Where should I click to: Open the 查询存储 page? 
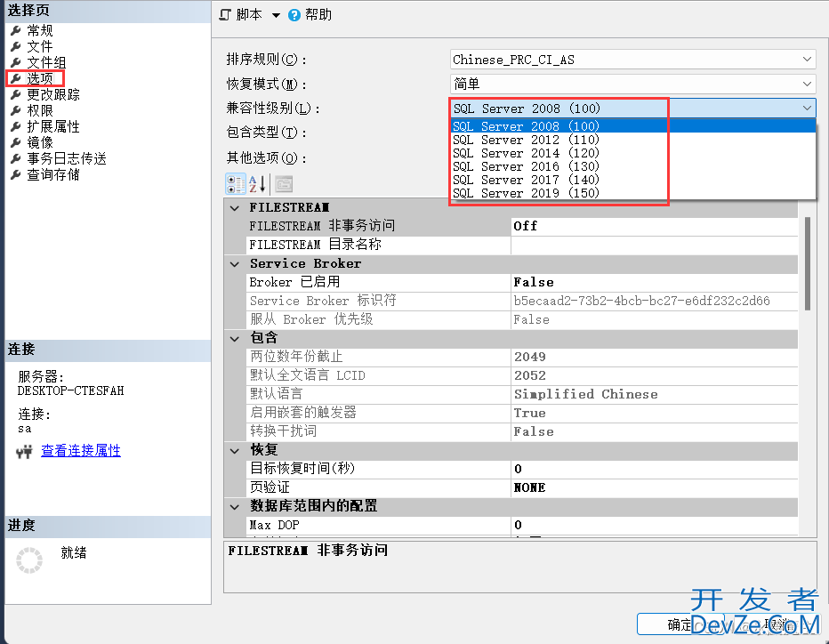click(x=53, y=174)
